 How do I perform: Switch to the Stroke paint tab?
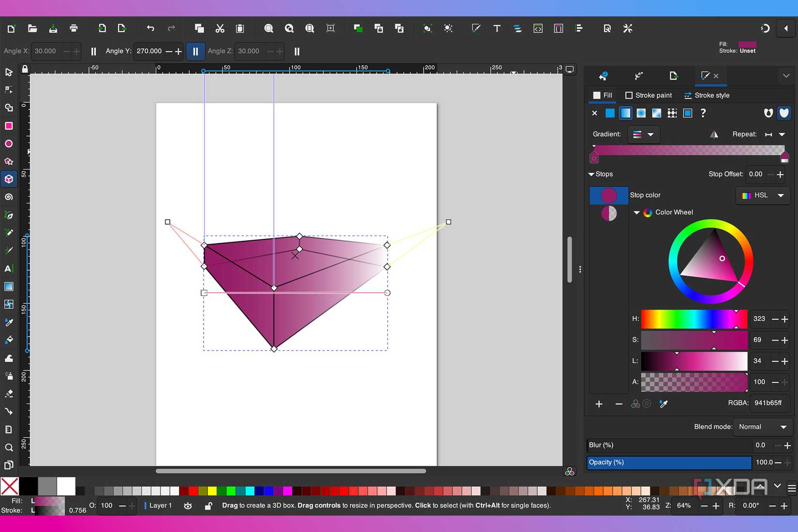(649, 95)
